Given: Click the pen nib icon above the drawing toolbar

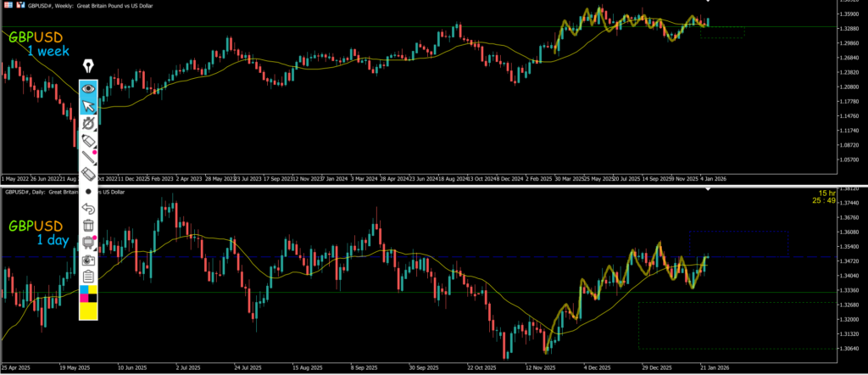Looking at the screenshot, I should pos(88,66).
